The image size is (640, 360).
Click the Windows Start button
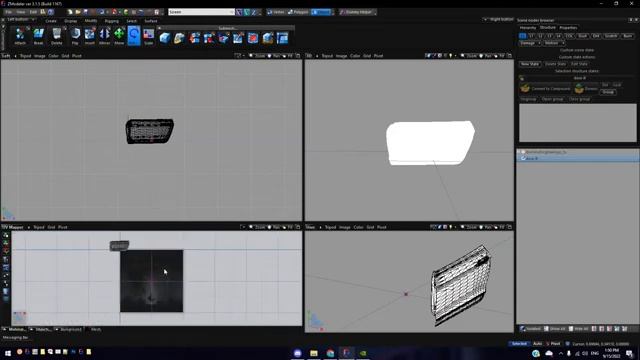[7, 352]
